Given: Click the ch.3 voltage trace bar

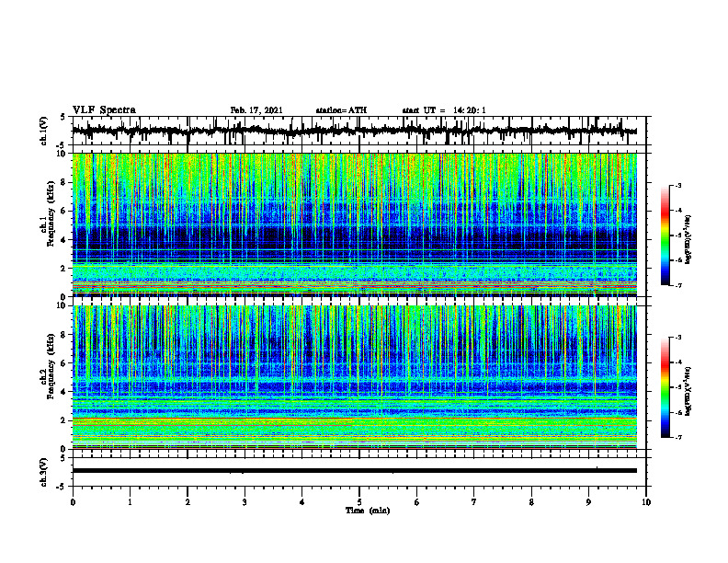Looking at the screenshot, I should [354, 471].
